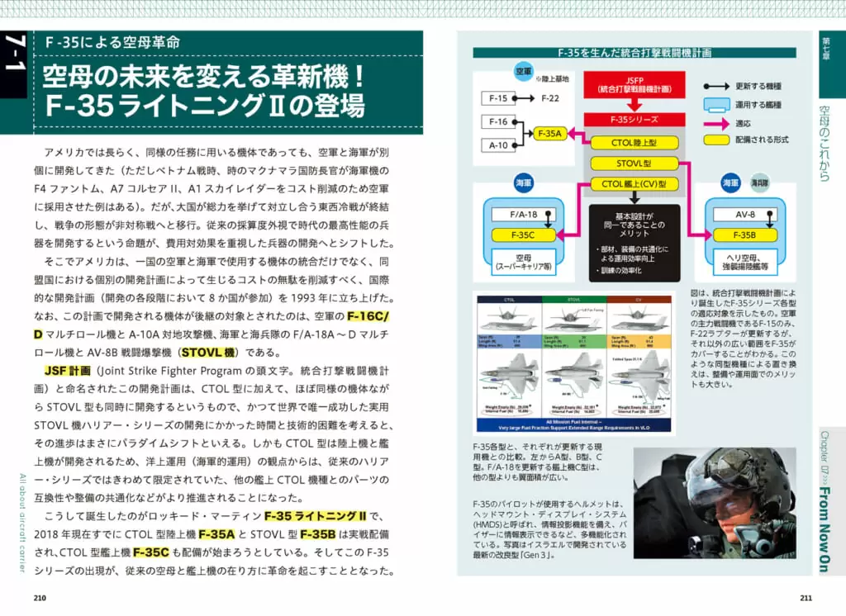The height and width of the screenshot is (616, 846).
Task: Click the highlighted F-35A in the body text
Action: pyautogui.click(x=217, y=534)
